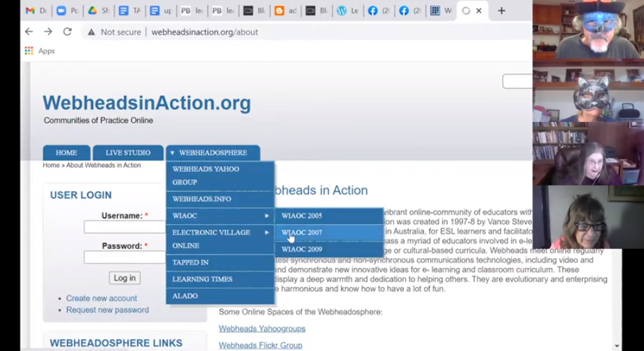Follow the Create new account link

point(102,298)
